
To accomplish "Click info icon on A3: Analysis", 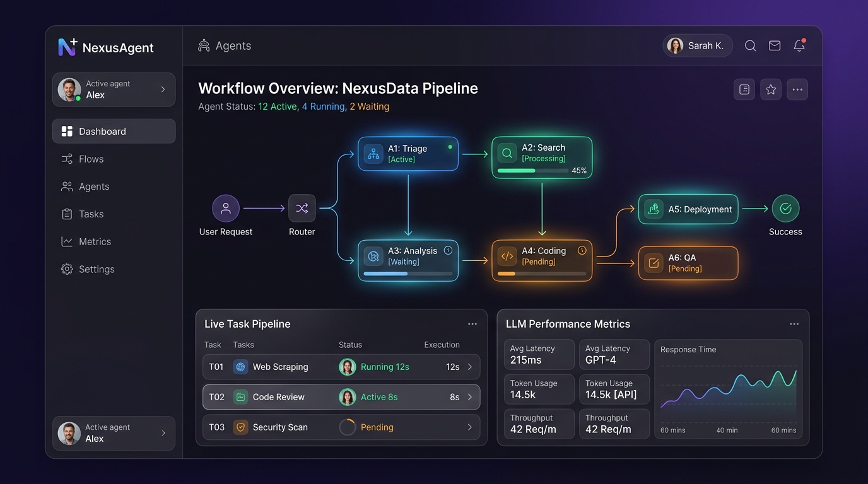I will [x=448, y=250].
